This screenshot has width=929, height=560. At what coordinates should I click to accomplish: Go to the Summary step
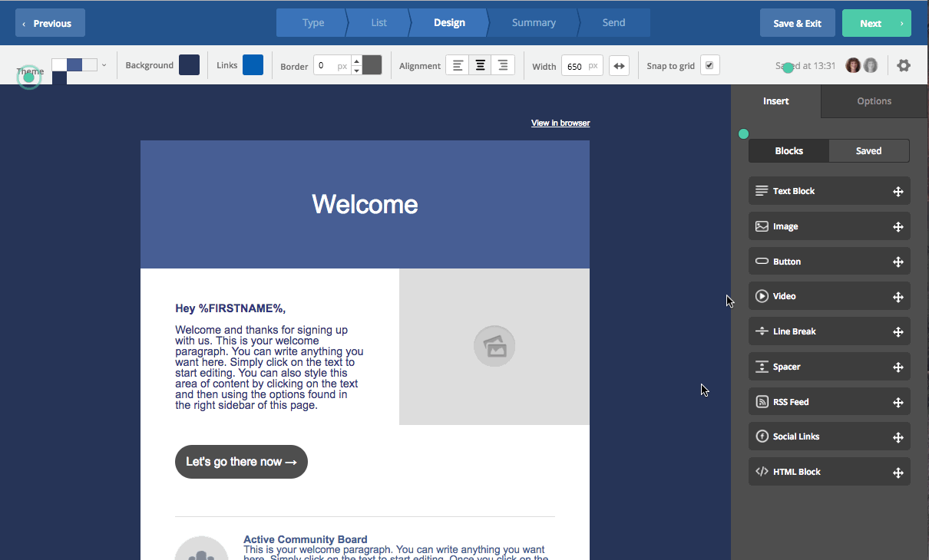coord(534,23)
